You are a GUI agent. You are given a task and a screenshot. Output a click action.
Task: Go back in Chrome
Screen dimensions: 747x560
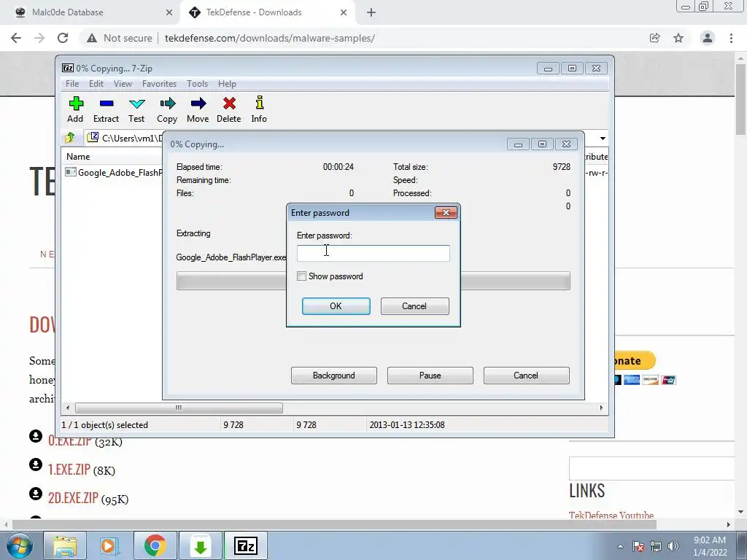(16, 38)
